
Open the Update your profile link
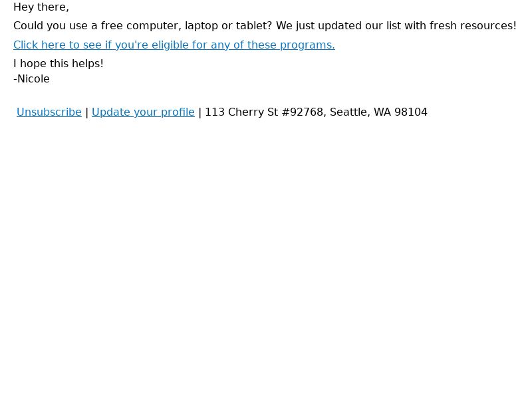pos(143,112)
